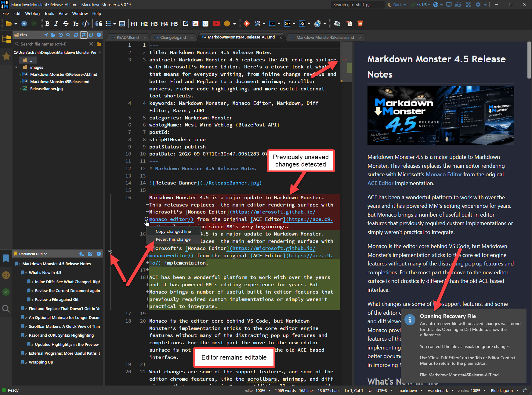Screen dimensions: 532x395
Task: Click the ACE Editor link in preview
Action: click(x=380, y=183)
